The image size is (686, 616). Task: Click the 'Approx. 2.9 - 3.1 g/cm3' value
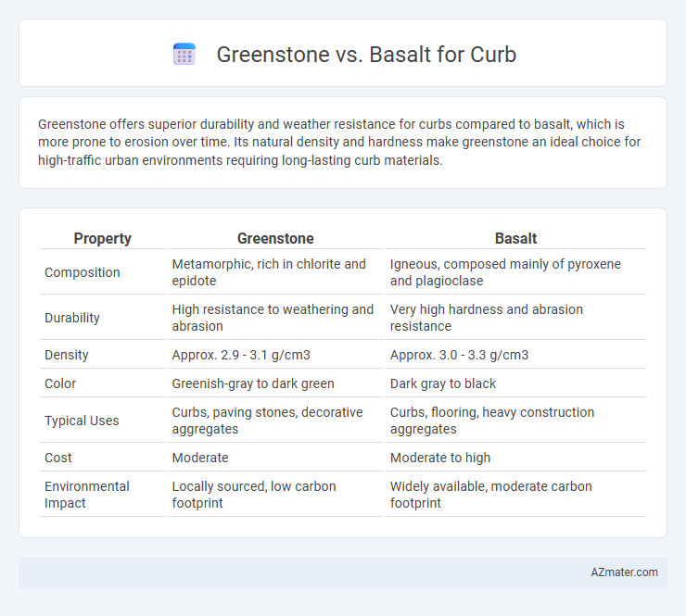tap(241, 355)
